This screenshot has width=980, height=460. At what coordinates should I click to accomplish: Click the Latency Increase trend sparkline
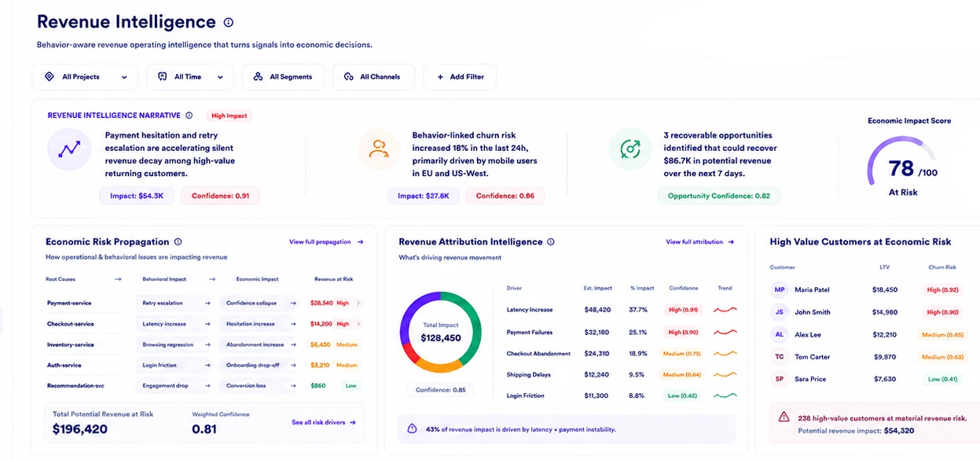[x=725, y=310]
